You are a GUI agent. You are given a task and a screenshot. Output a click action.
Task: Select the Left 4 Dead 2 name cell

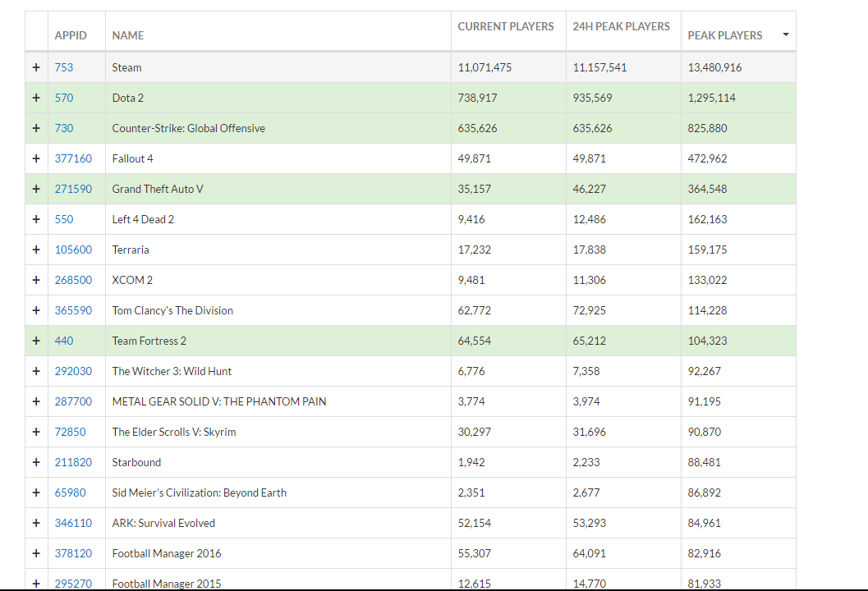click(x=144, y=219)
